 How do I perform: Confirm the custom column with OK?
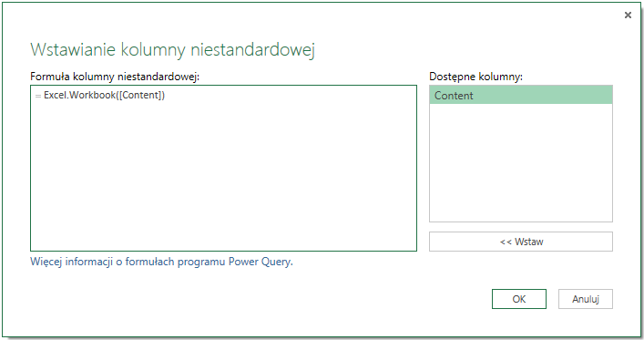pyautogui.click(x=518, y=299)
